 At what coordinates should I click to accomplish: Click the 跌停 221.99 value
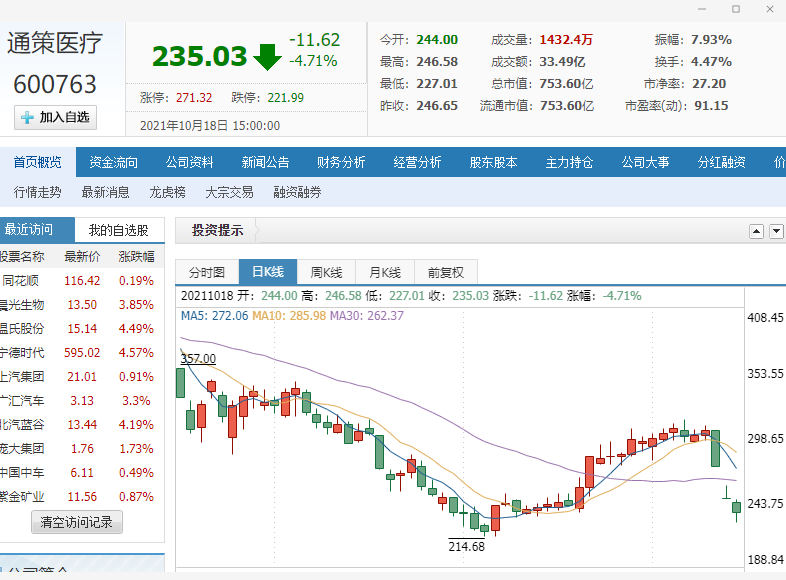click(x=286, y=98)
